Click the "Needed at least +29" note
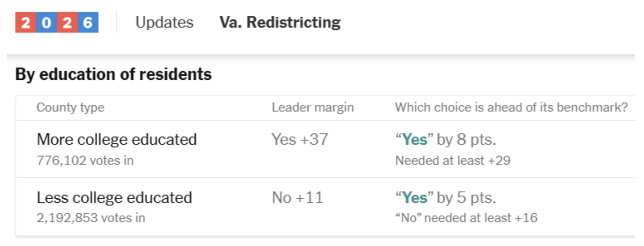 452,160
